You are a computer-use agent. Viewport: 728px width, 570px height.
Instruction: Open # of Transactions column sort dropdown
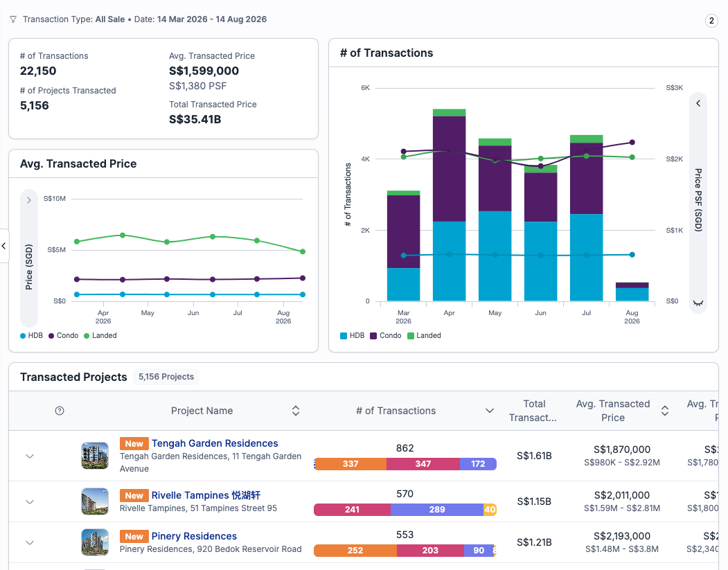pyautogui.click(x=489, y=411)
